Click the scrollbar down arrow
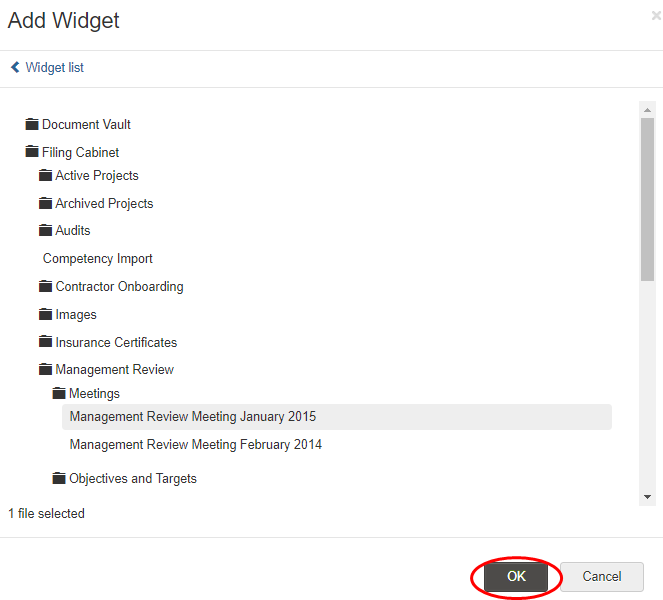 coord(648,496)
